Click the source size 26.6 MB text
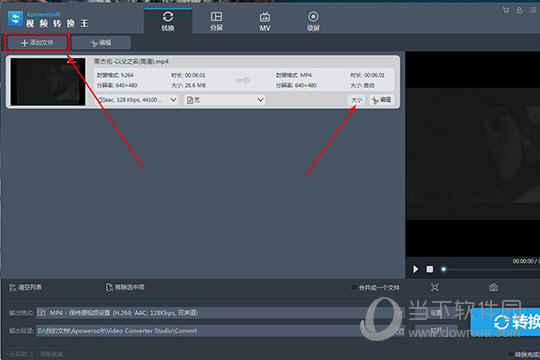Viewport: 540px width, 360px height. coord(188,85)
